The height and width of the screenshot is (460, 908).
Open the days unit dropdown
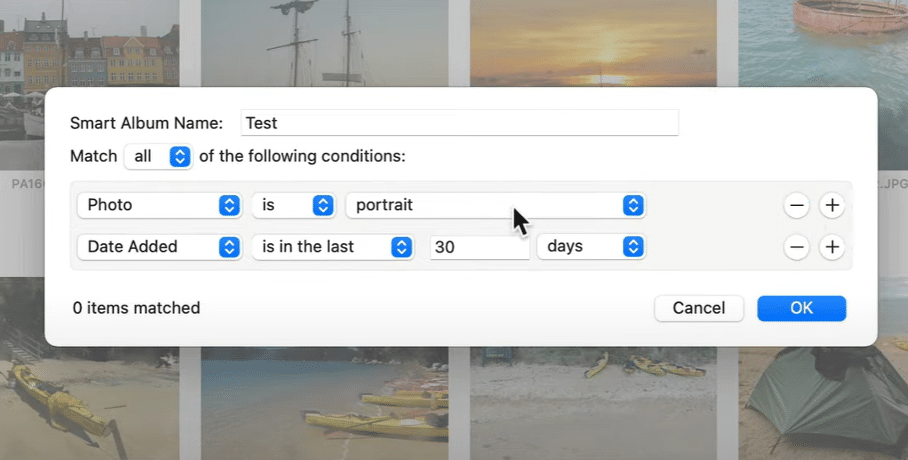point(591,247)
